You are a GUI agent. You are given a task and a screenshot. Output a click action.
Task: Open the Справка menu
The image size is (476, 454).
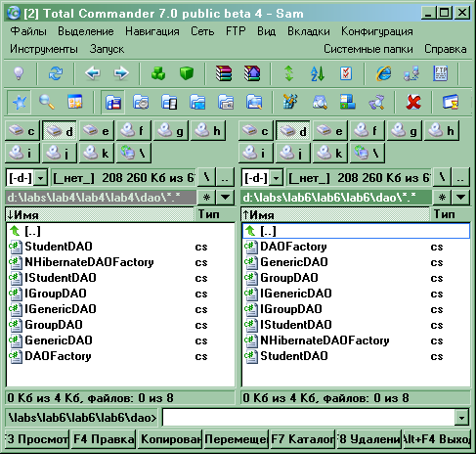click(445, 49)
